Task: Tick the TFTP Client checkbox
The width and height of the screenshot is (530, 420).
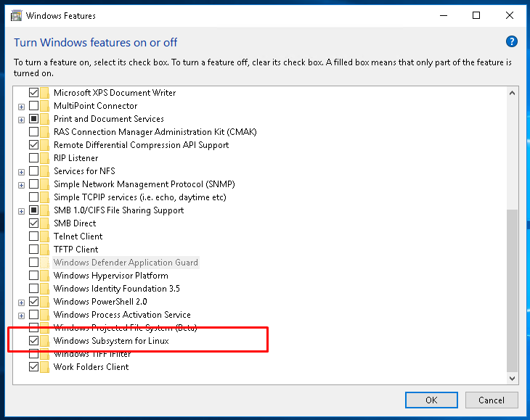Action: click(x=33, y=249)
